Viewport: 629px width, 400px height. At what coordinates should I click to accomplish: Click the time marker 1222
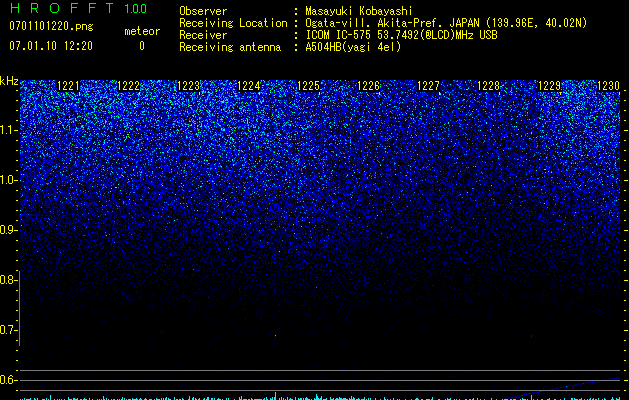click(x=128, y=86)
